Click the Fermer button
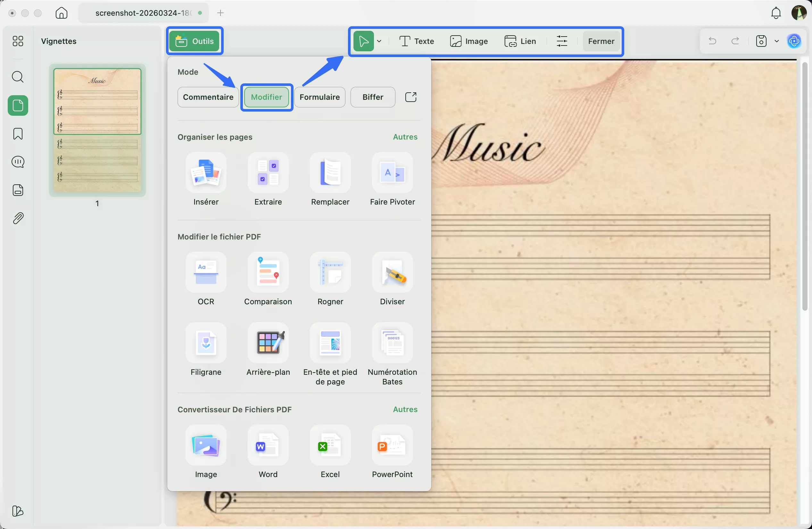Screen dimensions: 812x529 point(601,41)
